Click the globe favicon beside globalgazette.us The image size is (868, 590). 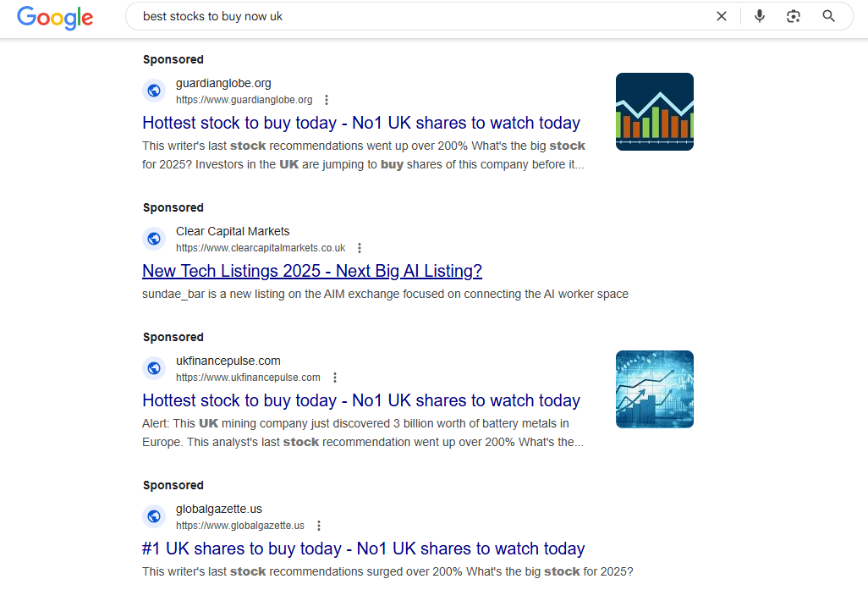coord(154,516)
